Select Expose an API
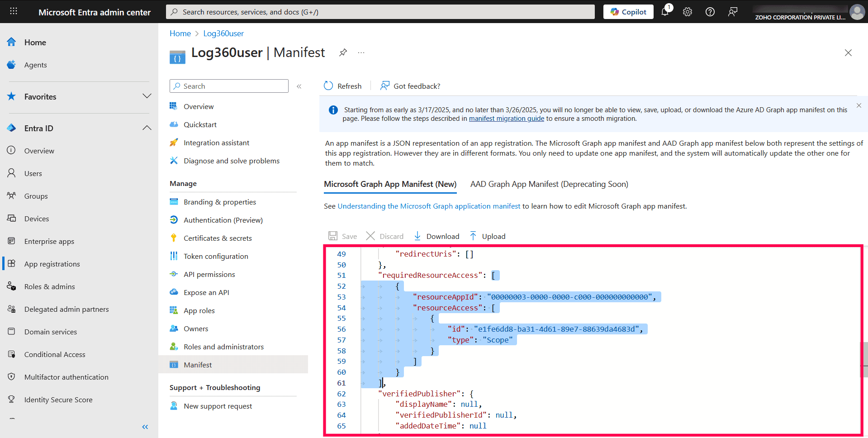Image resolution: width=868 pixels, height=438 pixels. pyautogui.click(x=205, y=292)
